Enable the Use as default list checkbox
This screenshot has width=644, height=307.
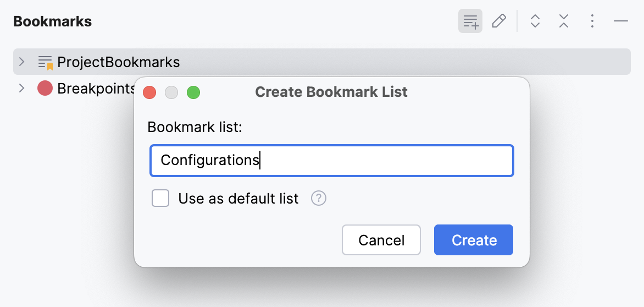click(160, 198)
